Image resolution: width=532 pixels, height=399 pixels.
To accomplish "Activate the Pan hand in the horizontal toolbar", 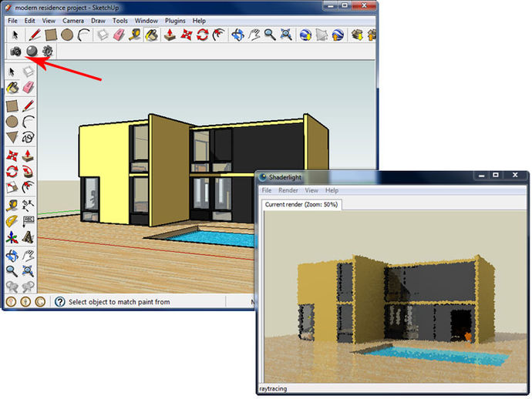I will tap(254, 35).
